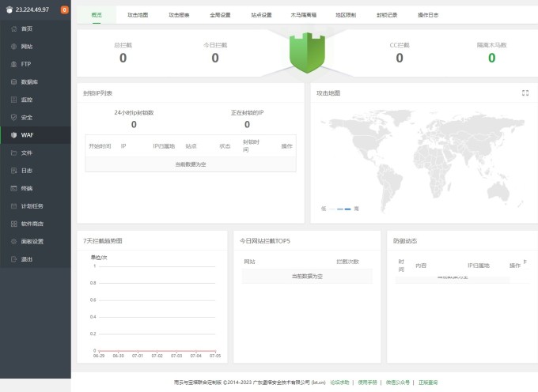Expand the 攻击地图 map to fullscreen
The width and height of the screenshot is (538, 392).
tap(525, 92)
